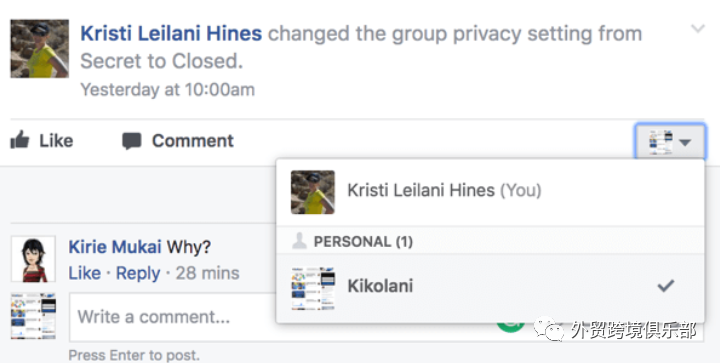720x363 pixels.
Task: Click the green Grammarly icon in the comment field
Action: pos(510,327)
